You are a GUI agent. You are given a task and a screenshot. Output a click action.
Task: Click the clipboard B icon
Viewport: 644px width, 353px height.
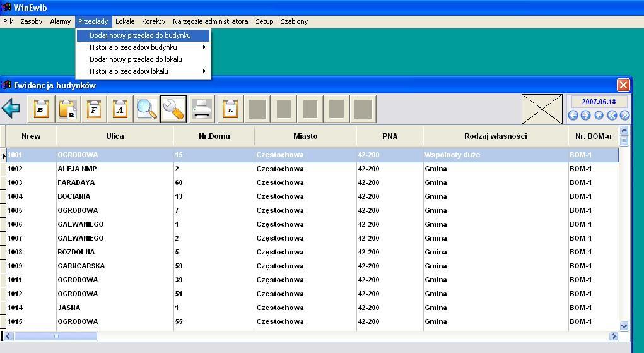coord(40,109)
